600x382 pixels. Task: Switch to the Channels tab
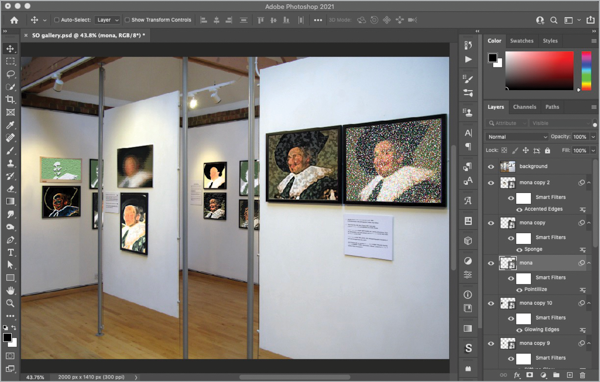pyautogui.click(x=524, y=107)
